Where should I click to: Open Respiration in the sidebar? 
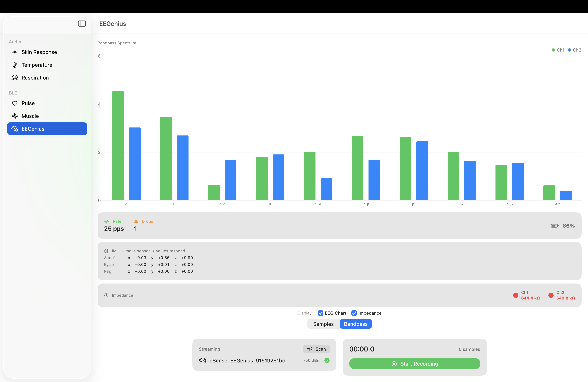coord(47,78)
